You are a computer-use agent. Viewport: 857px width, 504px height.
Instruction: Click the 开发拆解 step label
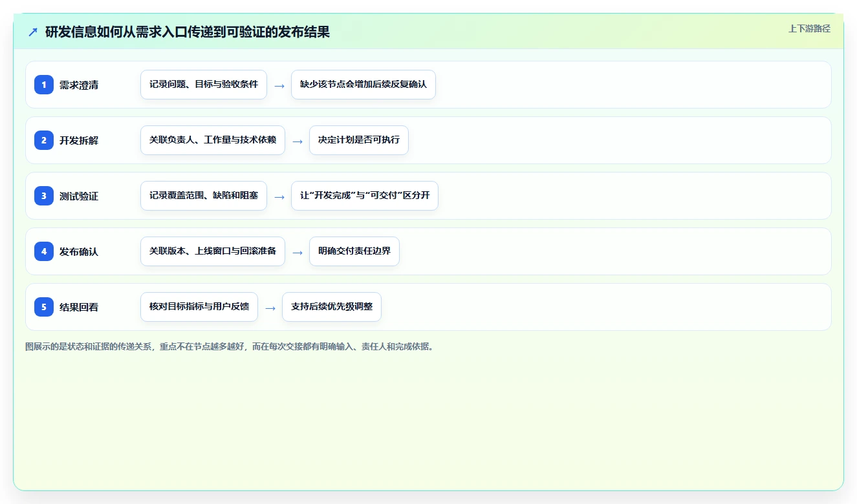tap(79, 140)
